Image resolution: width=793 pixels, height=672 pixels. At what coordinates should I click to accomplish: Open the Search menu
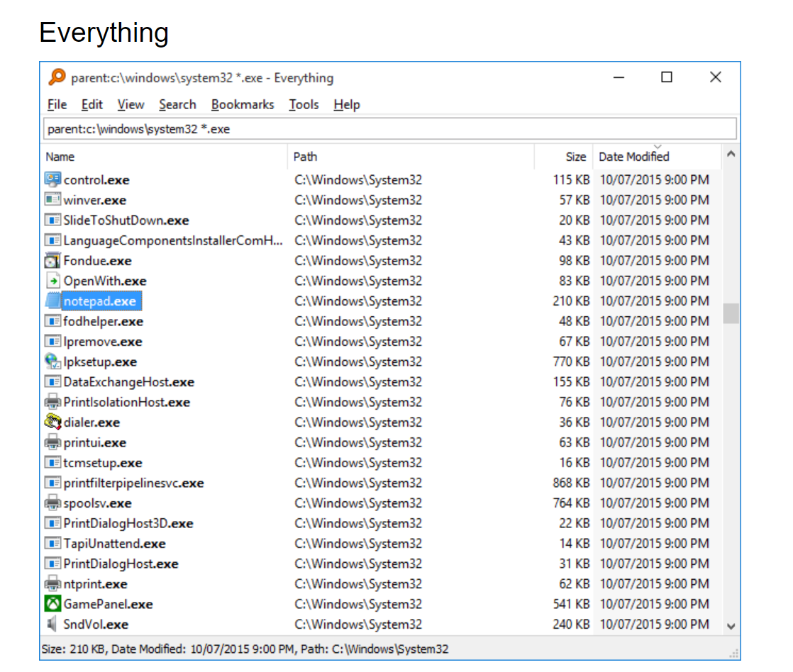tap(177, 104)
